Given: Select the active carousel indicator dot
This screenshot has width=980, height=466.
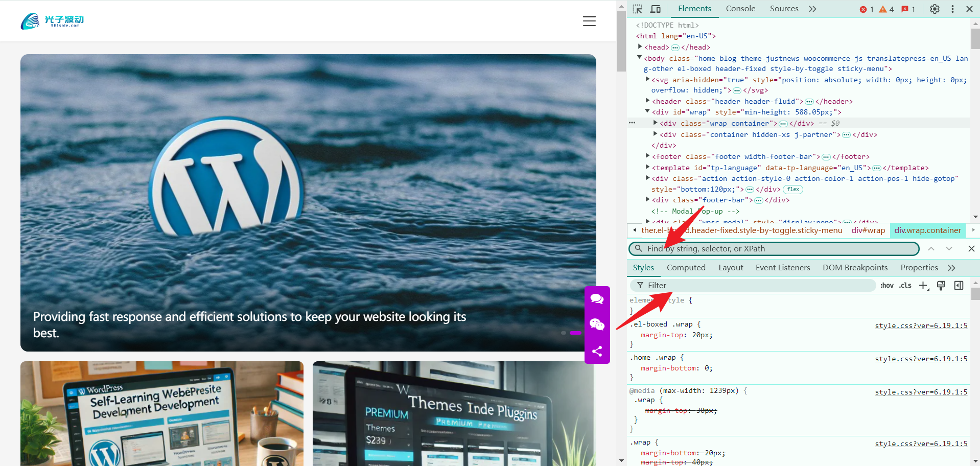Looking at the screenshot, I should [x=575, y=333].
